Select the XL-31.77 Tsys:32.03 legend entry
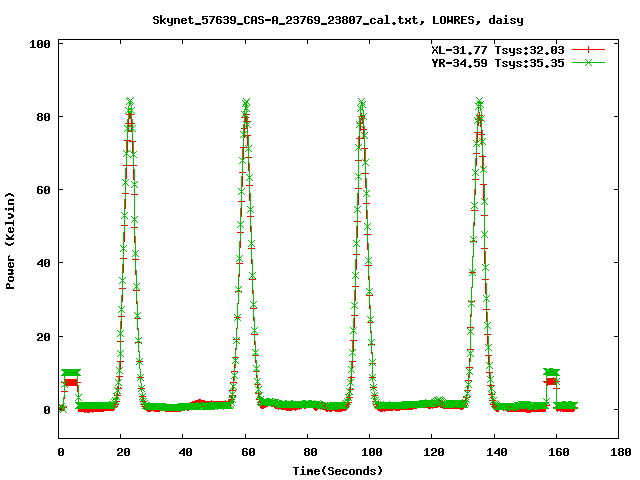The image size is (640, 480). click(498, 50)
